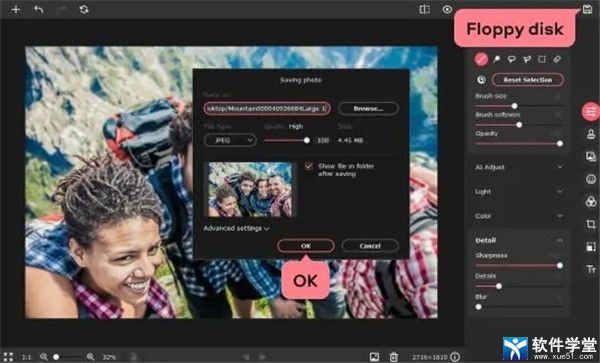The image size is (600, 363).
Task: Toggle before/after compare view icon
Action: pyautogui.click(x=424, y=9)
